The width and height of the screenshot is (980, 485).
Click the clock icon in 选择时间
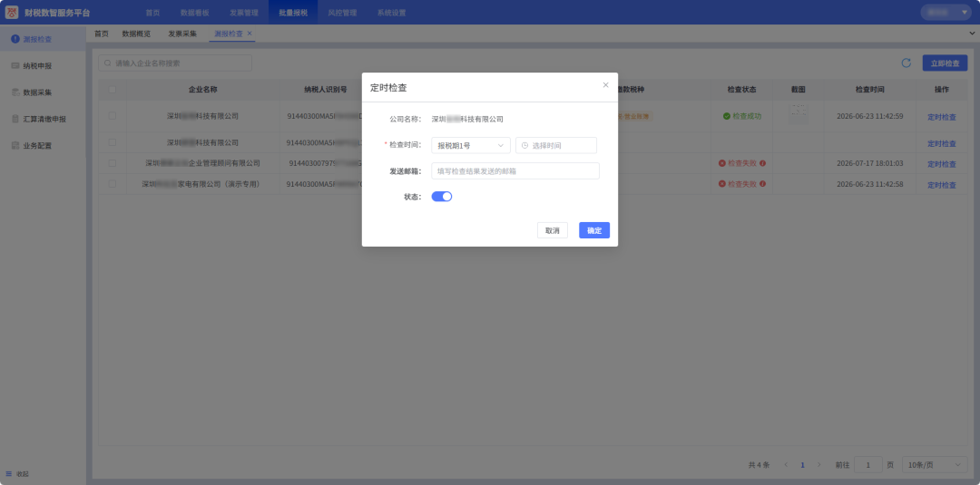pyautogui.click(x=525, y=145)
